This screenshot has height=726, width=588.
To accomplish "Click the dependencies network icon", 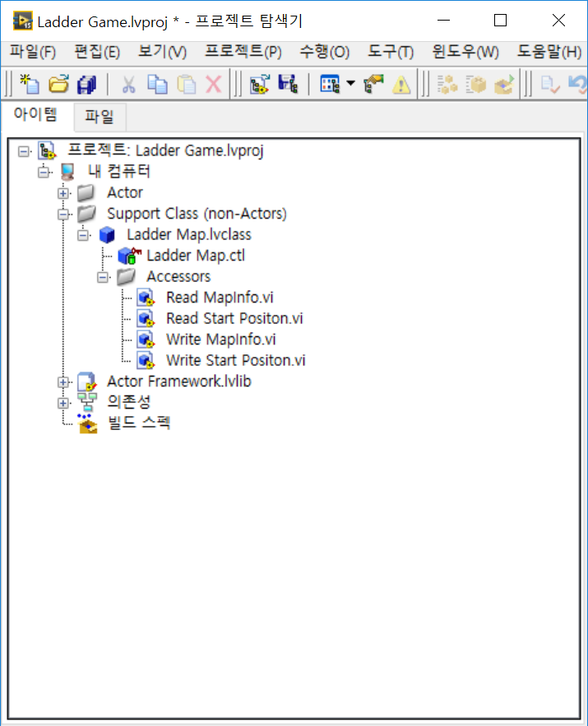I will 87,402.
